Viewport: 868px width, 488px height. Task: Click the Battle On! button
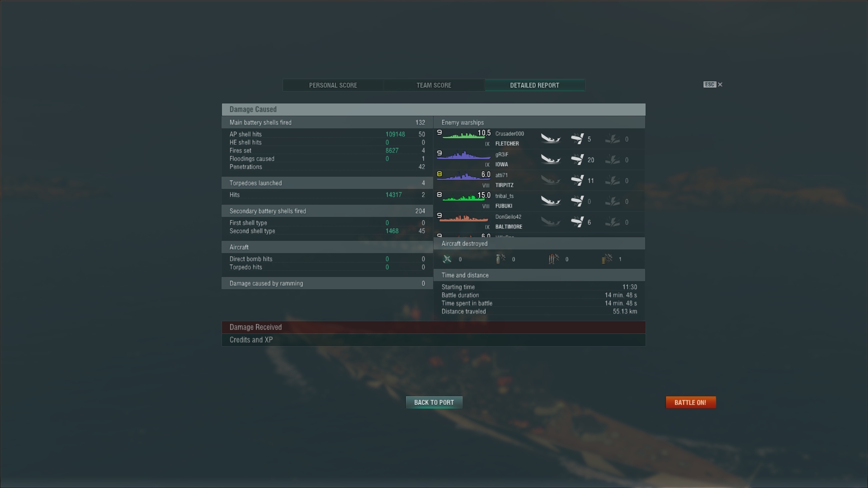(690, 402)
